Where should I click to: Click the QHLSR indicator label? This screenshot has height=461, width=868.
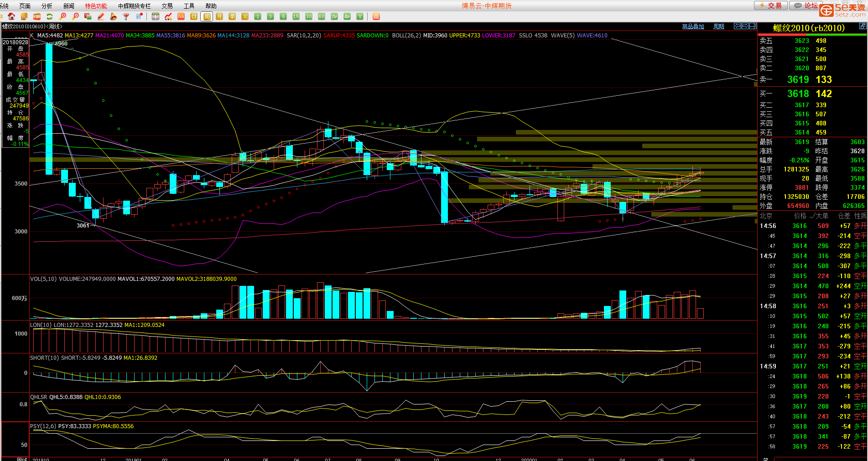point(39,397)
